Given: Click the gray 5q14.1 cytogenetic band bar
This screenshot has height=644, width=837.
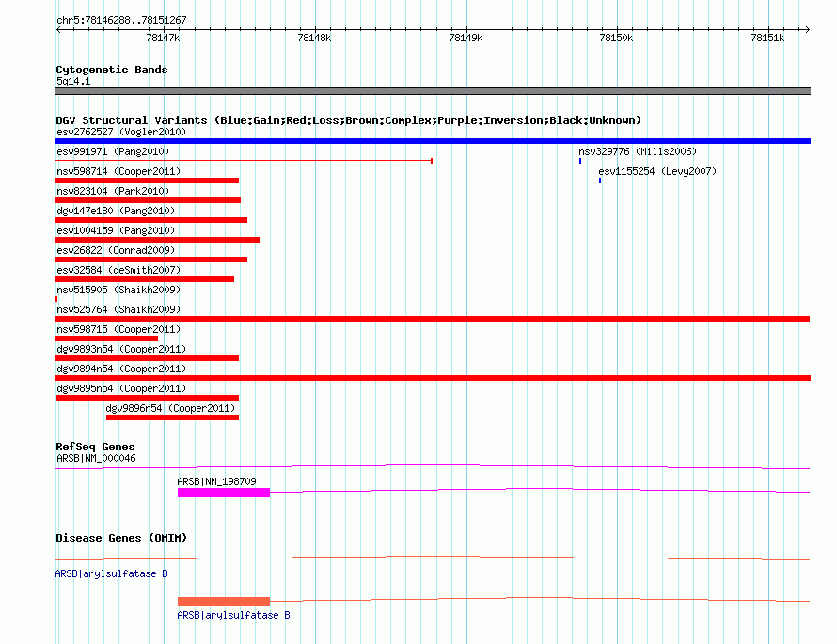Looking at the screenshot, I should [x=433, y=91].
